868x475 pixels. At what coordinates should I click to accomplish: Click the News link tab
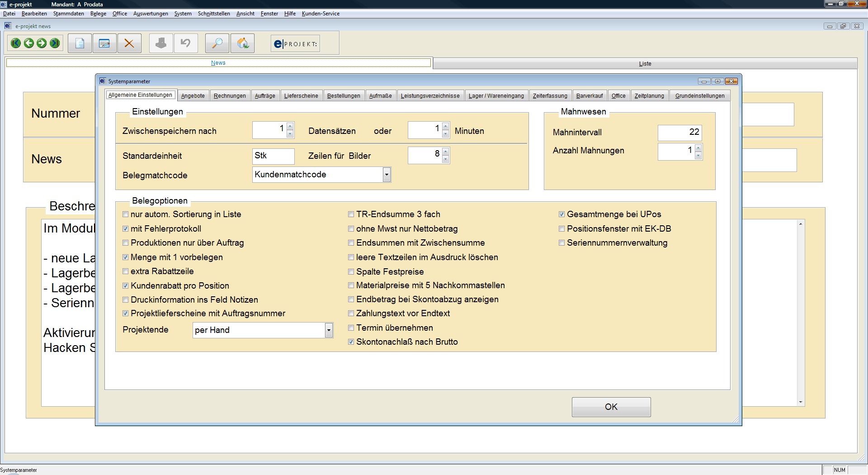[x=218, y=63]
